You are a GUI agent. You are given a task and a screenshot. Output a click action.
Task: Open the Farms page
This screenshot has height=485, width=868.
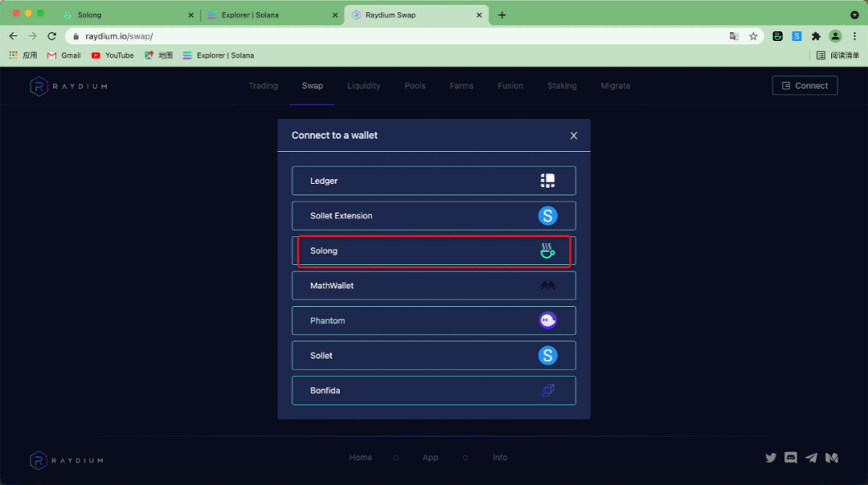[x=461, y=86]
